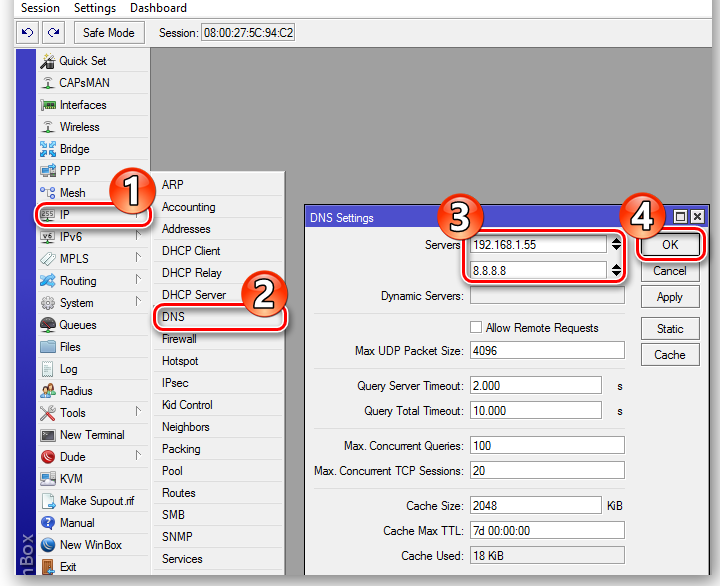Open the Session menu
Viewport: 720px width, 586px height.
[x=40, y=8]
